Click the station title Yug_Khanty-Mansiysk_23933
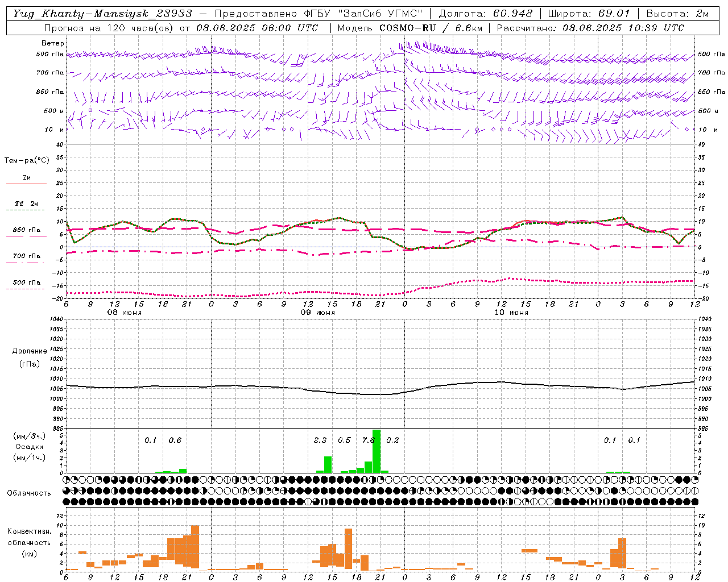728x582 pixels. point(102,14)
